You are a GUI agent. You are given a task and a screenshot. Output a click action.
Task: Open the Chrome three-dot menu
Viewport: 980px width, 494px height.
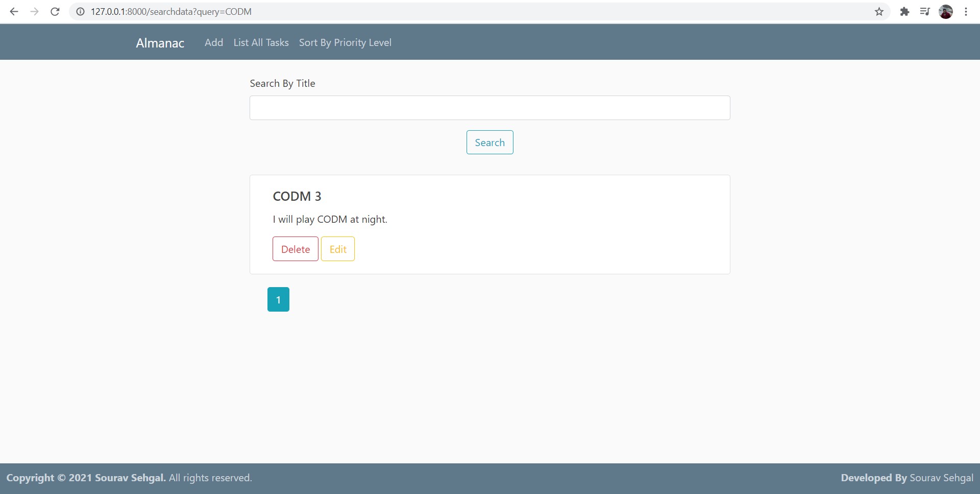tap(966, 11)
